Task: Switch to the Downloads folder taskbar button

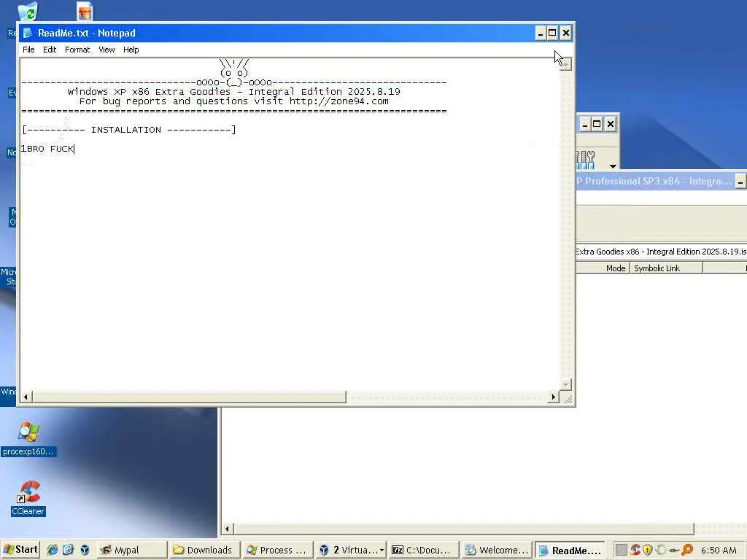Action: tap(204, 550)
